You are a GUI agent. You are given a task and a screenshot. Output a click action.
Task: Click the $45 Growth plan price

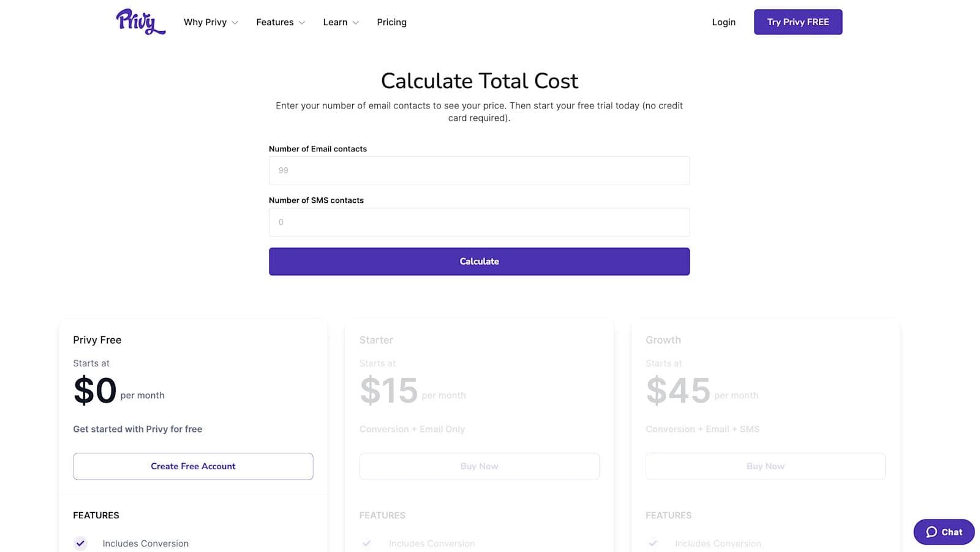(677, 391)
